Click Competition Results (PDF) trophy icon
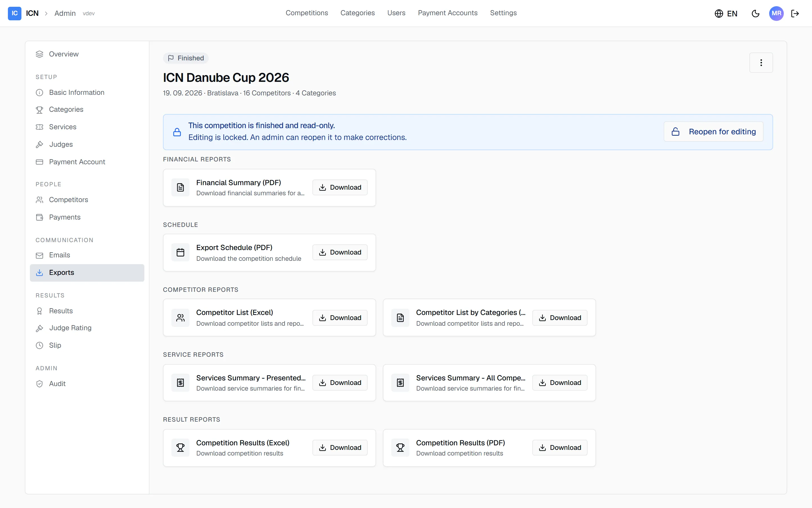The width and height of the screenshot is (812, 508). click(x=400, y=448)
